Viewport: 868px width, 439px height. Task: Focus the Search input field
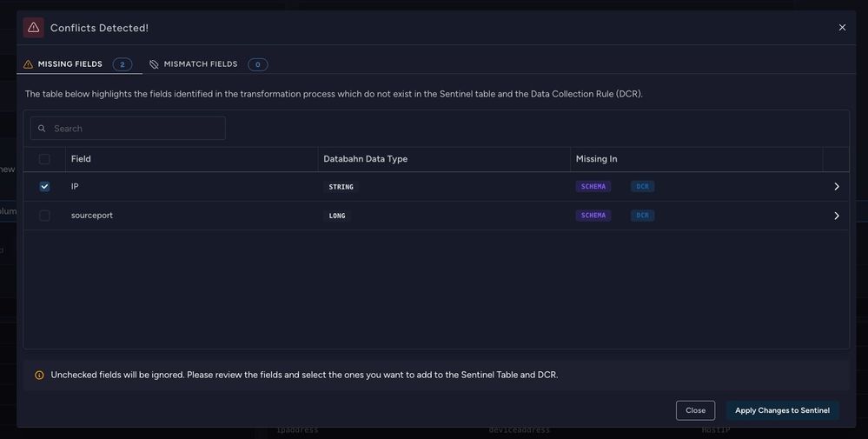click(x=136, y=129)
